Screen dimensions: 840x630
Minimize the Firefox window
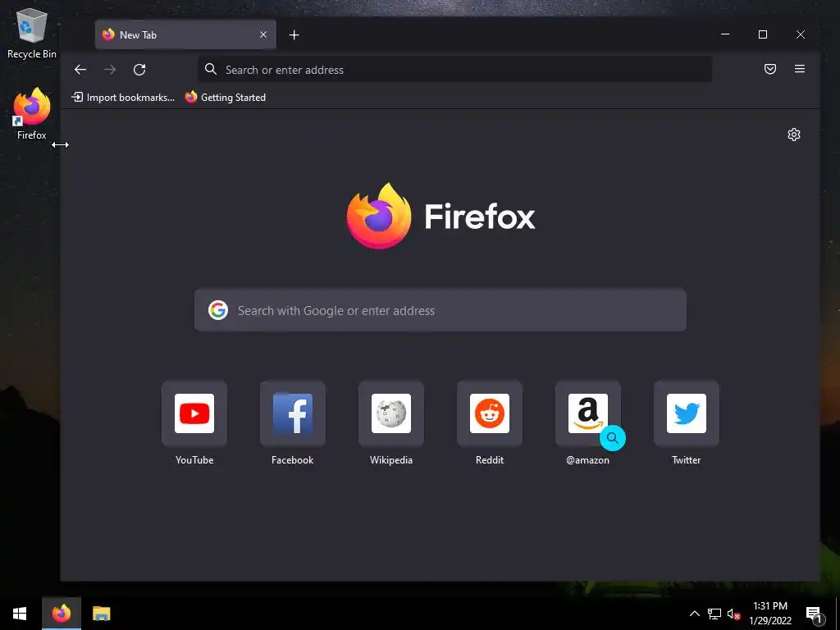725,34
